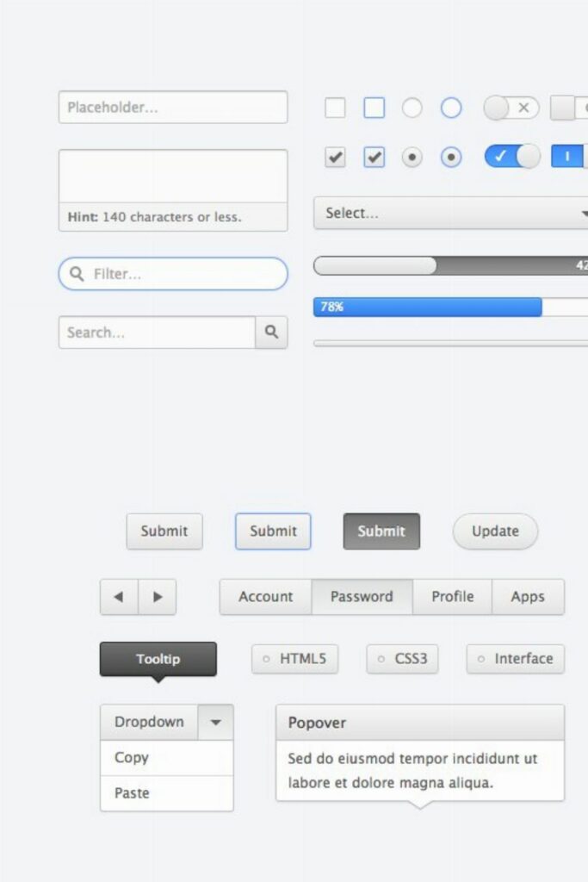Click the selected blue-bordered radio button
Screen dimensions: 588x882
[x=451, y=158]
